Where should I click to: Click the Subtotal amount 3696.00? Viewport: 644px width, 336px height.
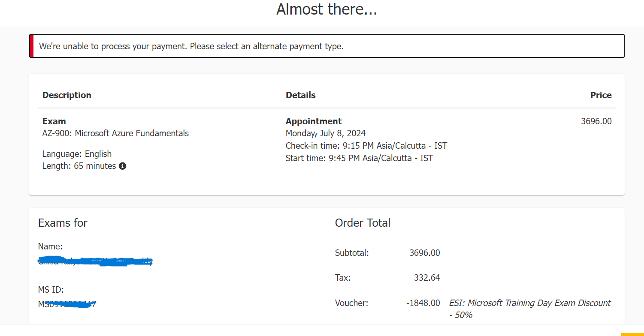pos(424,253)
